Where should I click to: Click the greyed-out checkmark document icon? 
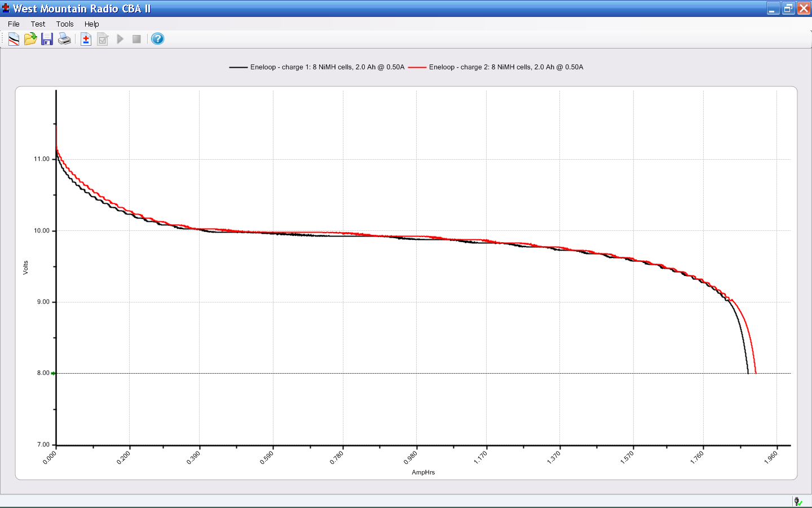(103, 39)
